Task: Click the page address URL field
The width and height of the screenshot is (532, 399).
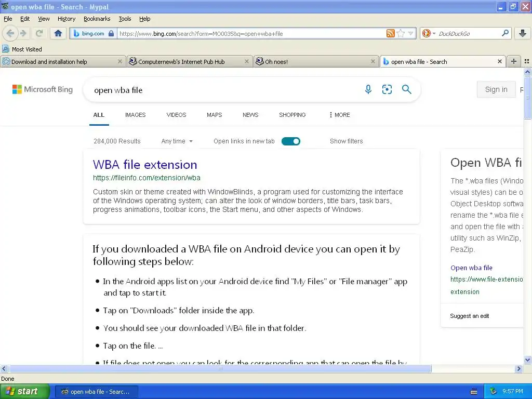Action: [x=251, y=34]
